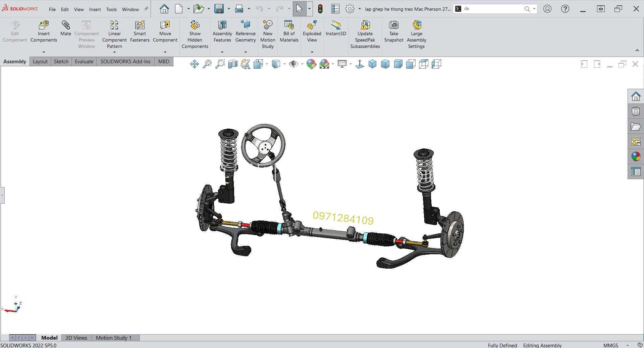Save the assembly with Save icon
Image resolution: width=644 pixels, height=348 pixels.
pos(219,9)
